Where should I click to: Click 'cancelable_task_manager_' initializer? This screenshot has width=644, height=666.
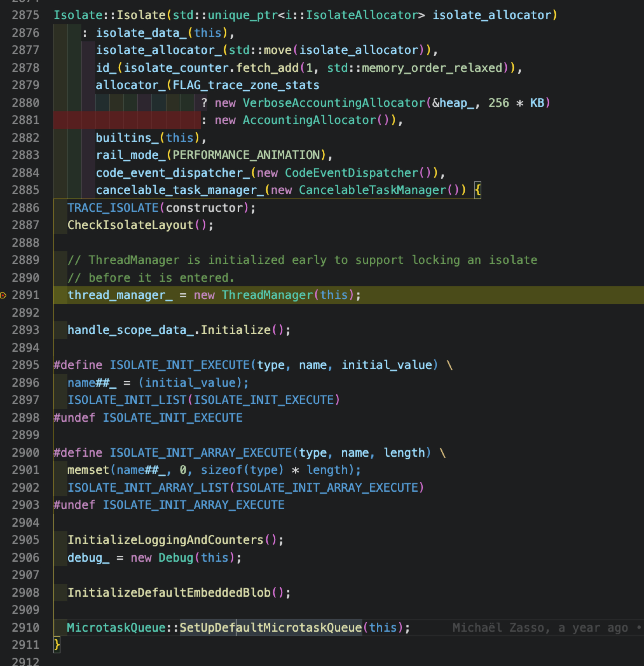pyautogui.click(x=180, y=190)
